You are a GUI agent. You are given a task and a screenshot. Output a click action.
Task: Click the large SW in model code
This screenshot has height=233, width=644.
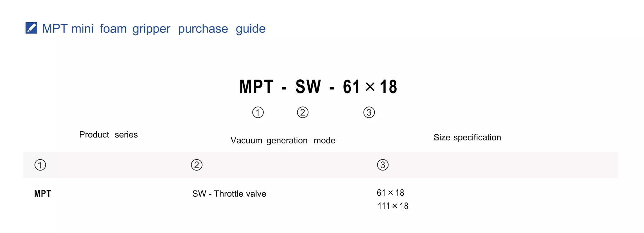(308, 87)
